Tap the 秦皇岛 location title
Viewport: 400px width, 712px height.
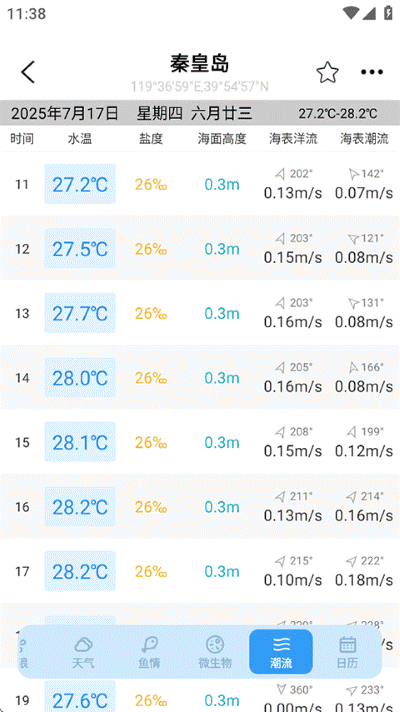click(x=200, y=64)
